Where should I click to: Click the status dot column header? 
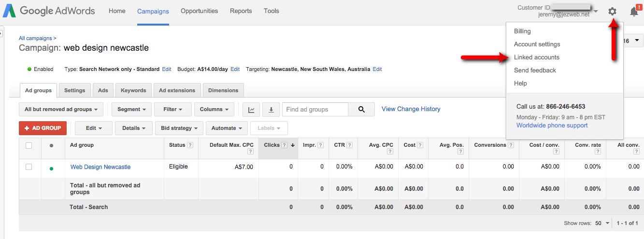(52, 145)
